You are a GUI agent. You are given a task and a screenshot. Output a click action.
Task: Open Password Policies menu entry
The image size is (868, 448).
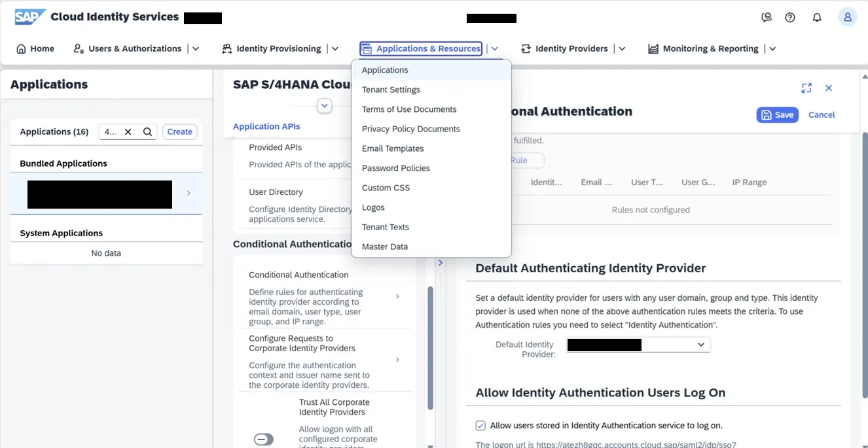click(x=431, y=168)
